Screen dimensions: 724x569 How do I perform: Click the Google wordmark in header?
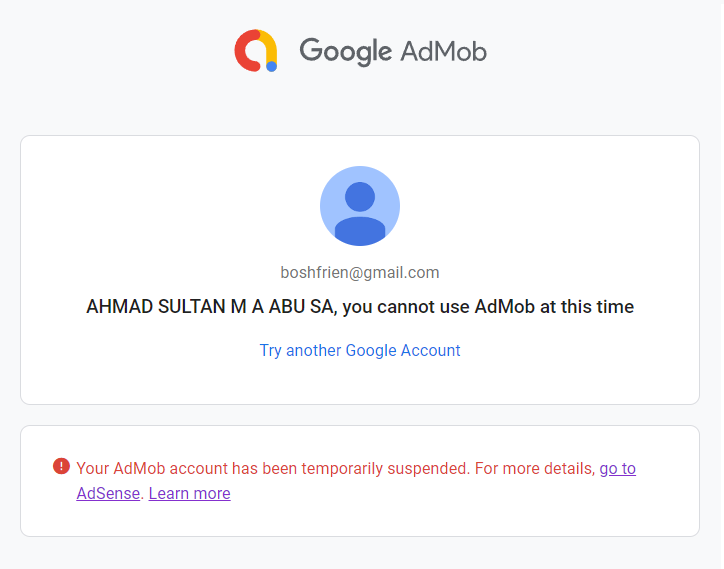tap(345, 50)
